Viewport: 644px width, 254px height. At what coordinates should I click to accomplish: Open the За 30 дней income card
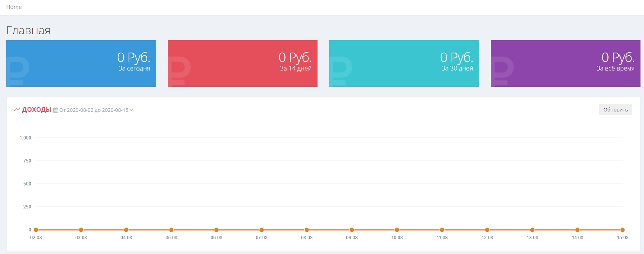[404, 64]
